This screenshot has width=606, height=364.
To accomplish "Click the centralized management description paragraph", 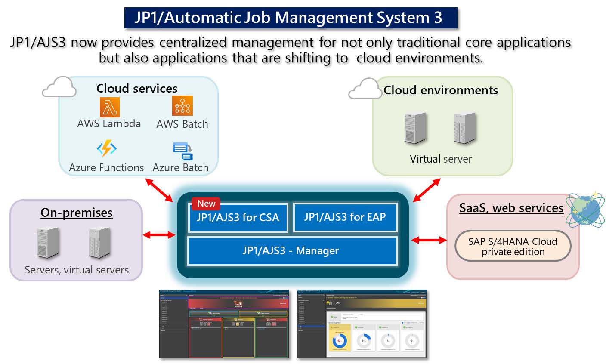I will (x=291, y=50).
